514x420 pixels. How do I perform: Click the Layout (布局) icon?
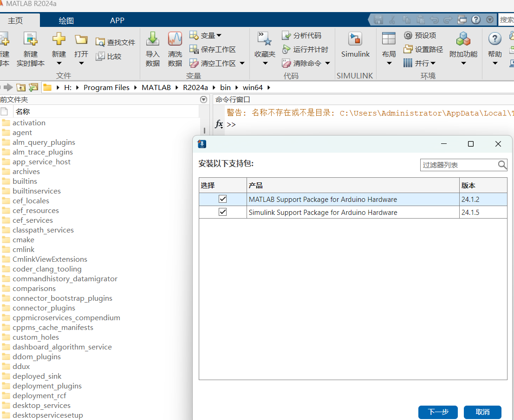(x=389, y=39)
